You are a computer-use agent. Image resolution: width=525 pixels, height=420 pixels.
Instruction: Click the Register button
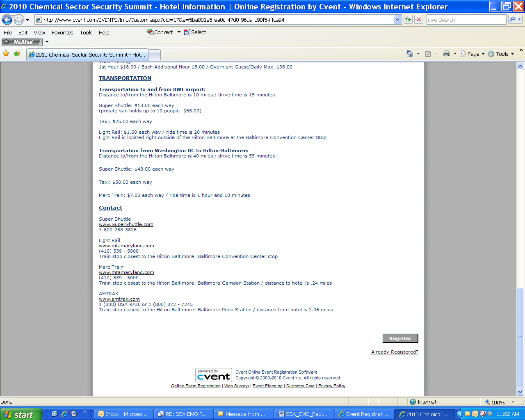pos(400,338)
